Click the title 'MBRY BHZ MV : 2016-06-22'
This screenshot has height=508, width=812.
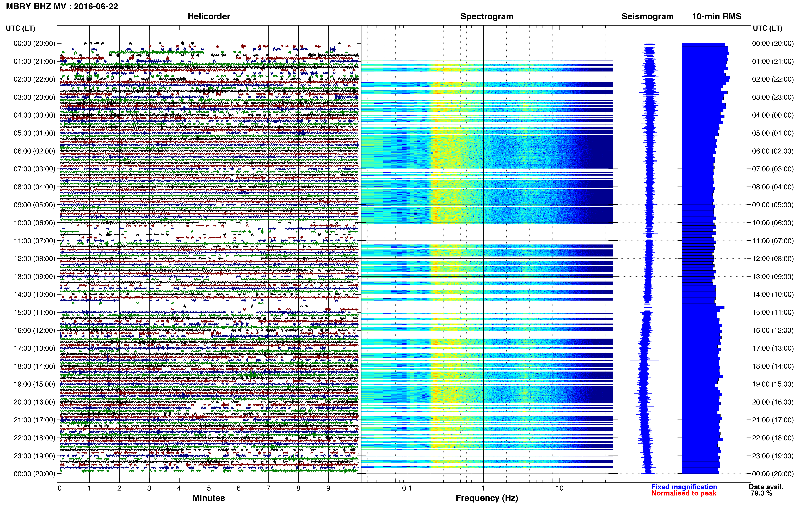pos(62,6)
